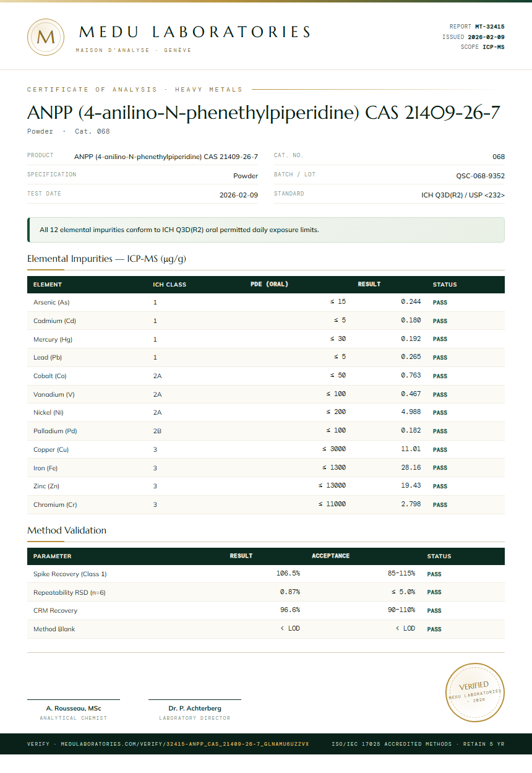The height and width of the screenshot is (773, 532).
Task: Click the CRM acceptance range 90-110%
Action: tap(401, 610)
